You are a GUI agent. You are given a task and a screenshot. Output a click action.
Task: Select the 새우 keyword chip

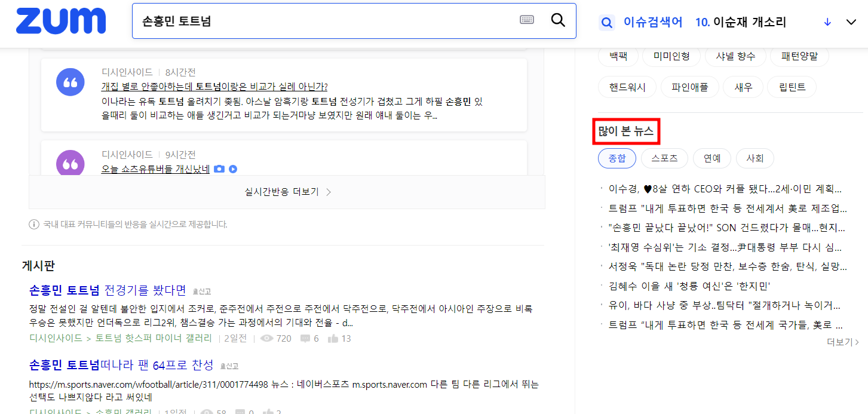pyautogui.click(x=743, y=87)
